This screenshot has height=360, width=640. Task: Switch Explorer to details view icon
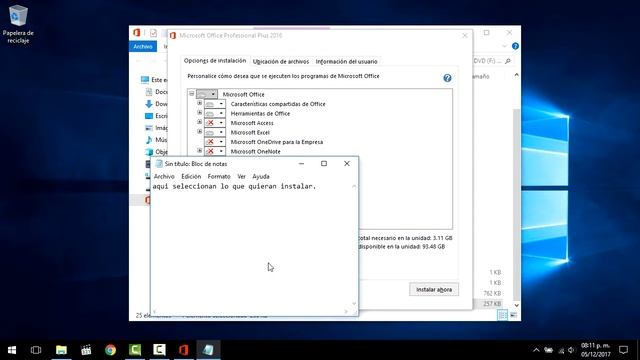tap(502, 315)
